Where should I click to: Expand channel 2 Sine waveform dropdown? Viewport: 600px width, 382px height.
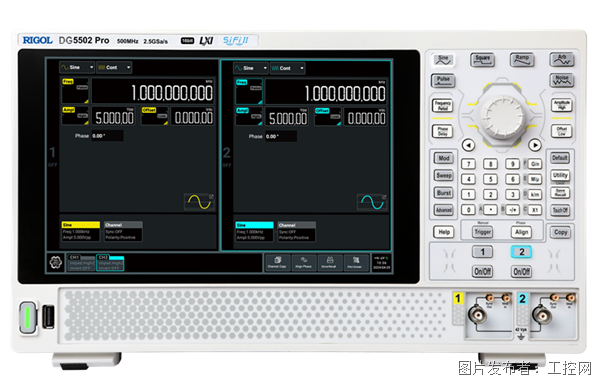coord(250,68)
